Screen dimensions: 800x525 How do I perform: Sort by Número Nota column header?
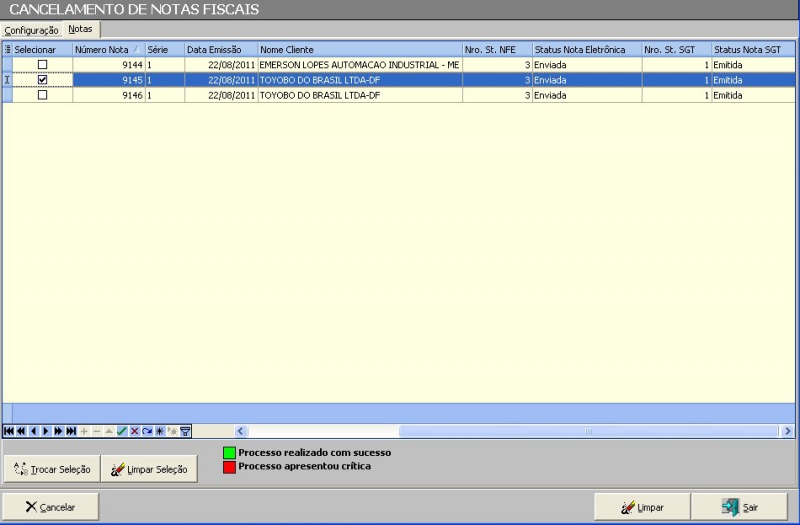[107, 49]
